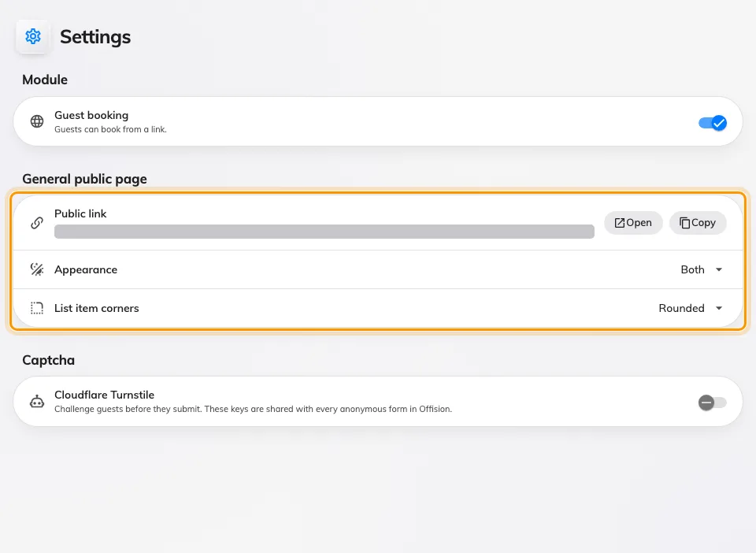
Task: Disable the Guest booking toggle
Action: [x=713, y=123]
